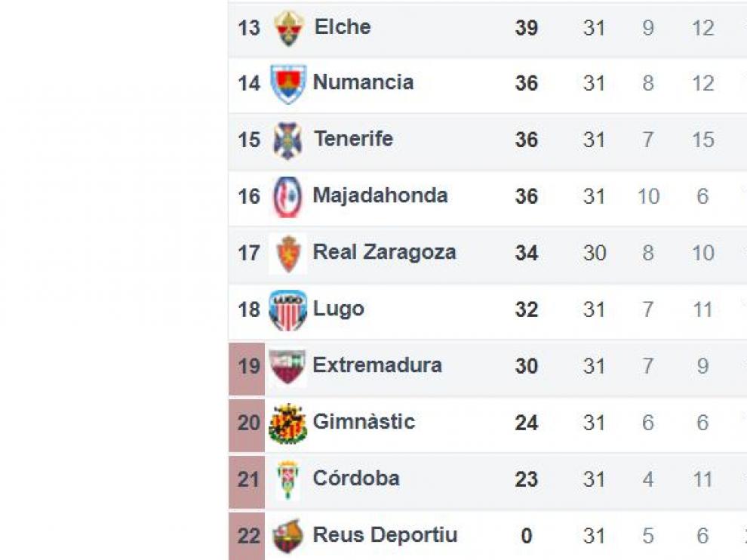The image size is (747, 560).
Task: Click the Gimnàstic club crest
Action: [287, 423]
